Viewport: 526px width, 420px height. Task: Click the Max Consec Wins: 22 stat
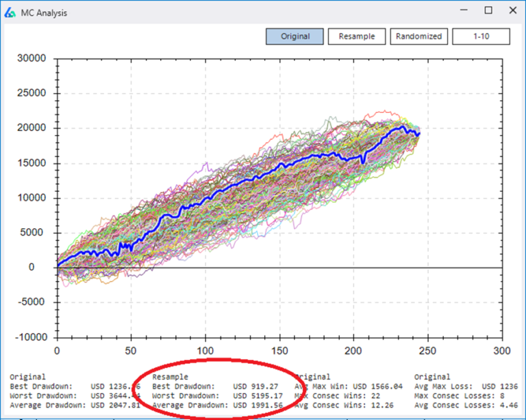(x=336, y=396)
